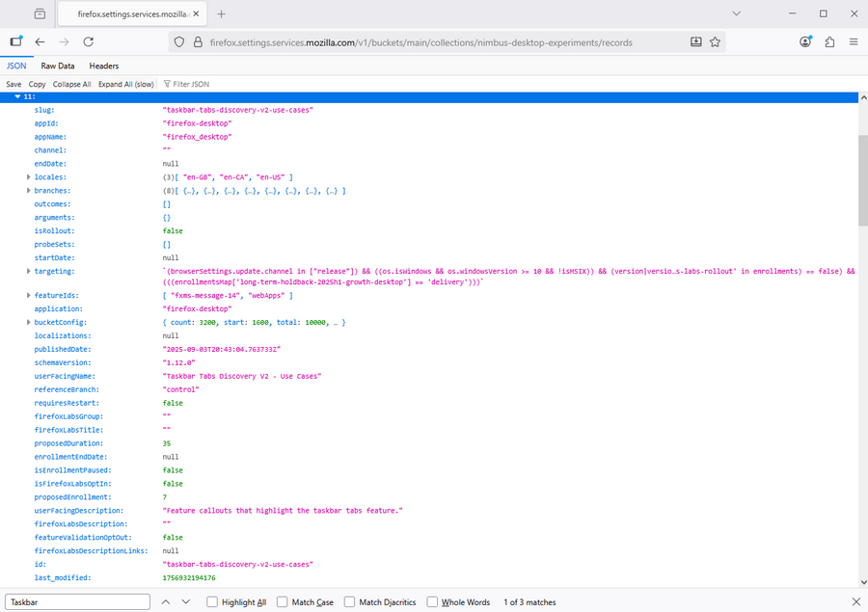Enable the Match Case checkbox
Screen dimensions: 868x612
pos(283,602)
